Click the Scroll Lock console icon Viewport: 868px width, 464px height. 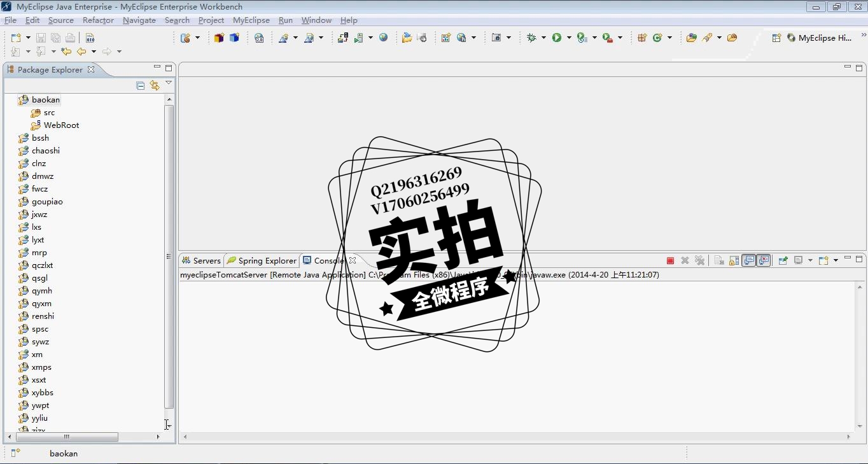734,260
